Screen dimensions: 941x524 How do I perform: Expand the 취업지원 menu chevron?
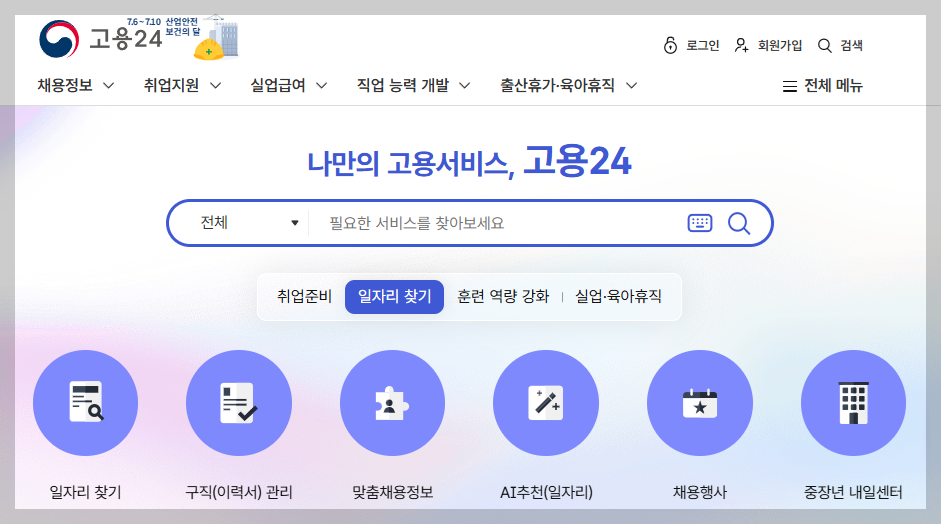pyautogui.click(x=215, y=86)
